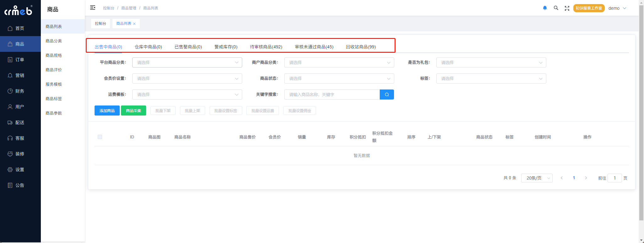Click the blue keyword search button
The image size is (644, 243).
(x=386, y=94)
